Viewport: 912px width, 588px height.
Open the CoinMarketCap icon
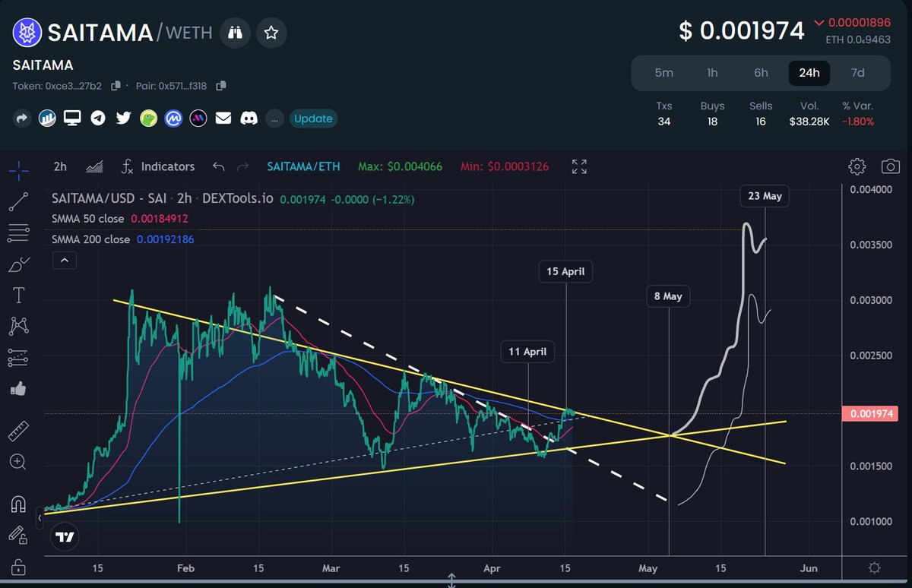click(x=173, y=119)
